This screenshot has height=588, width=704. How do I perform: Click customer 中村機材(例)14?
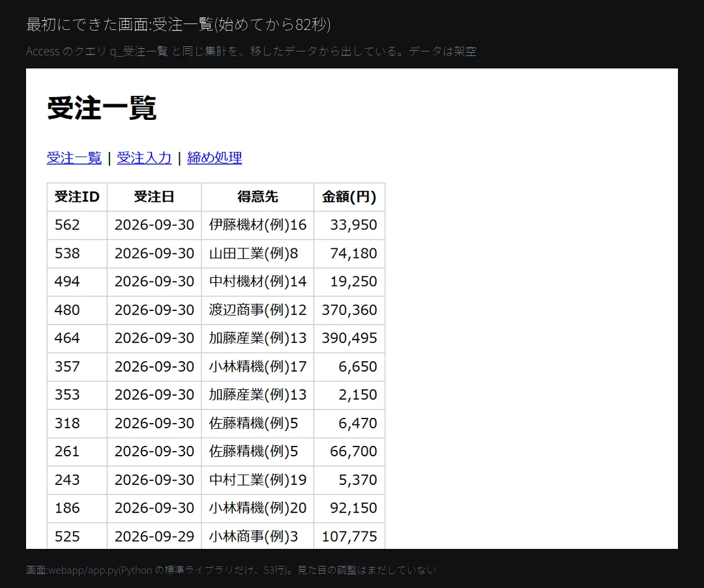click(x=257, y=282)
